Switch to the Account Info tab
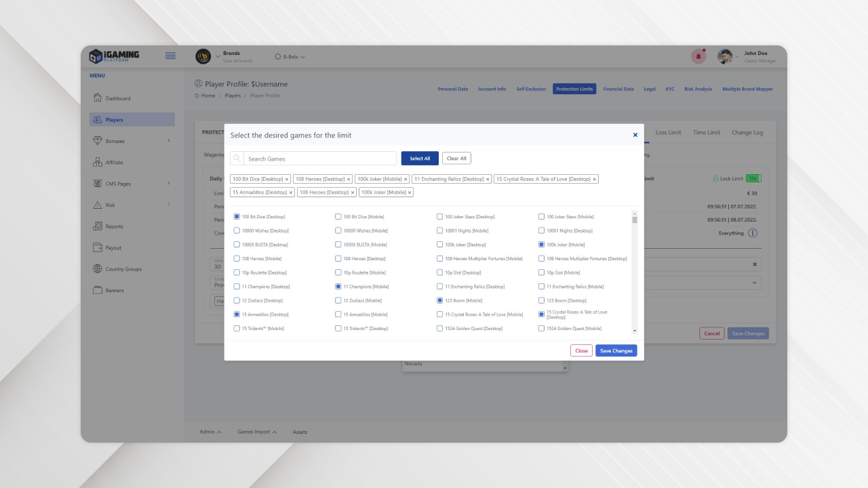The width and height of the screenshot is (868, 488). click(492, 89)
